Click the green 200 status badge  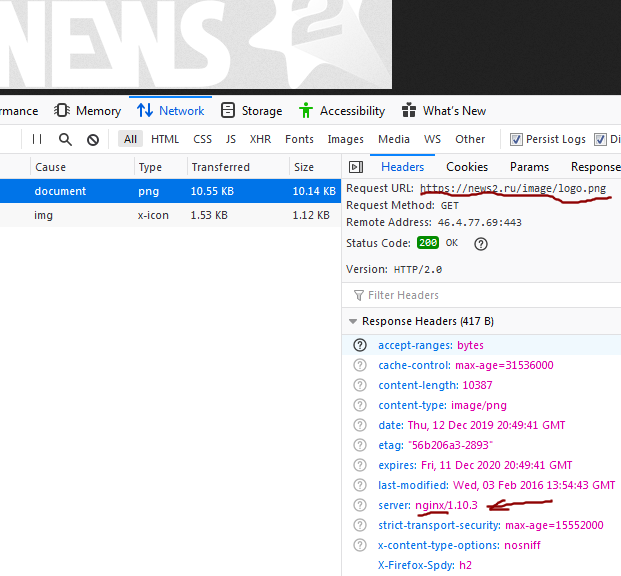point(428,242)
